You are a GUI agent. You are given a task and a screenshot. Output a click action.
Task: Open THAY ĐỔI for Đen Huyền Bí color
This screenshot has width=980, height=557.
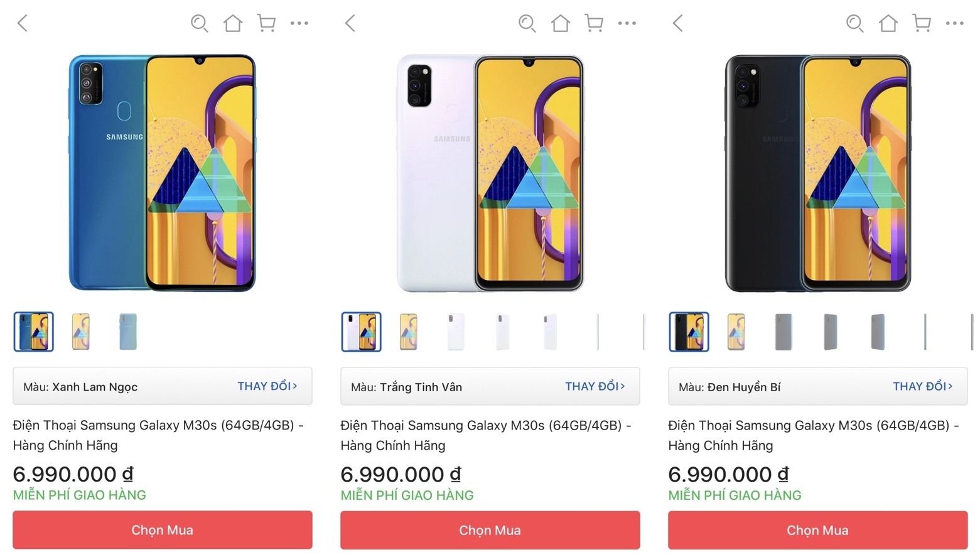click(x=923, y=386)
